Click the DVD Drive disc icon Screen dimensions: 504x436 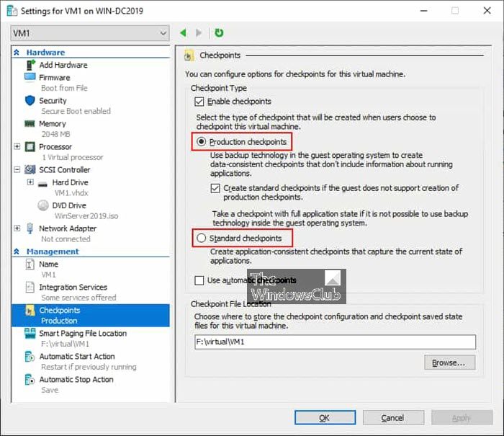[43, 205]
